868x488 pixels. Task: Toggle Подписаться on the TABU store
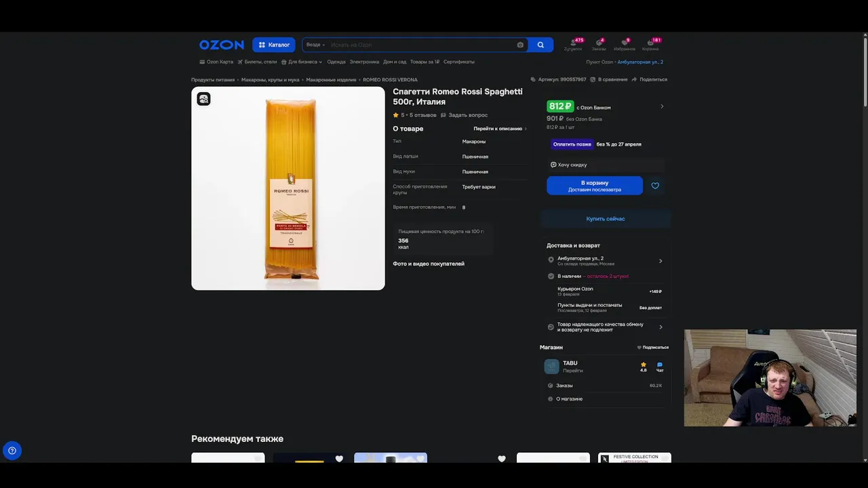[x=652, y=348]
